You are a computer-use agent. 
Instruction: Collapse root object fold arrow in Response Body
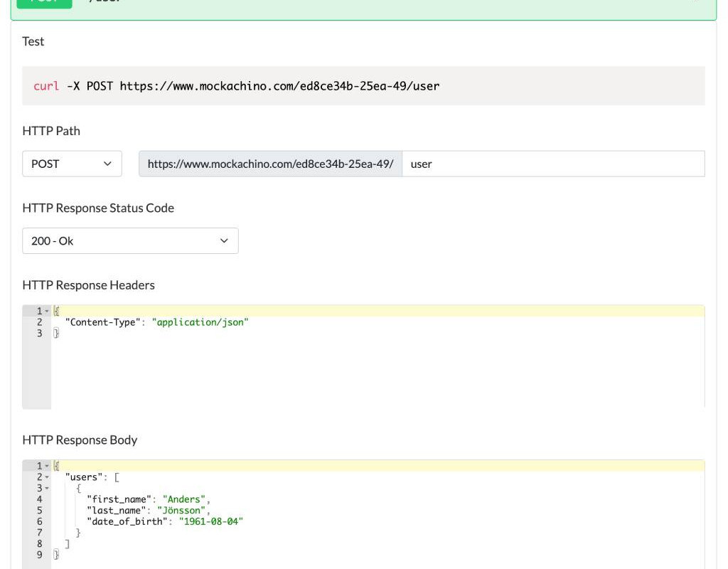click(x=47, y=466)
